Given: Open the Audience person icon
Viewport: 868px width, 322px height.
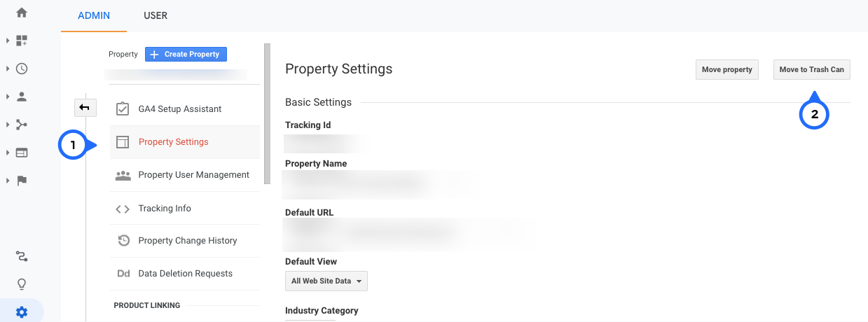Looking at the screenshot, I should (21, 97).
